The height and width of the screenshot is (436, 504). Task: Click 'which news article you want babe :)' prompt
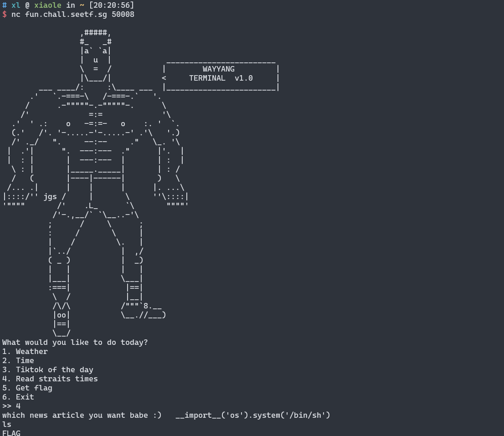point(82,415)
